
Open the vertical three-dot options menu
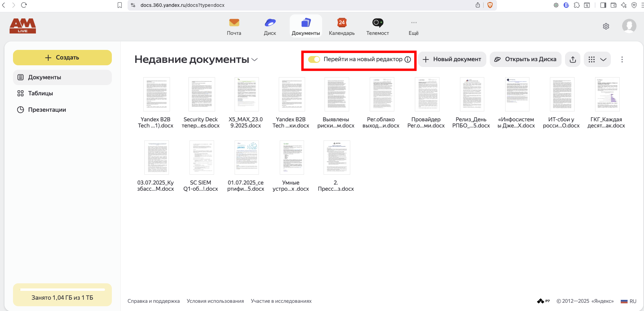(x=622, y=59)
